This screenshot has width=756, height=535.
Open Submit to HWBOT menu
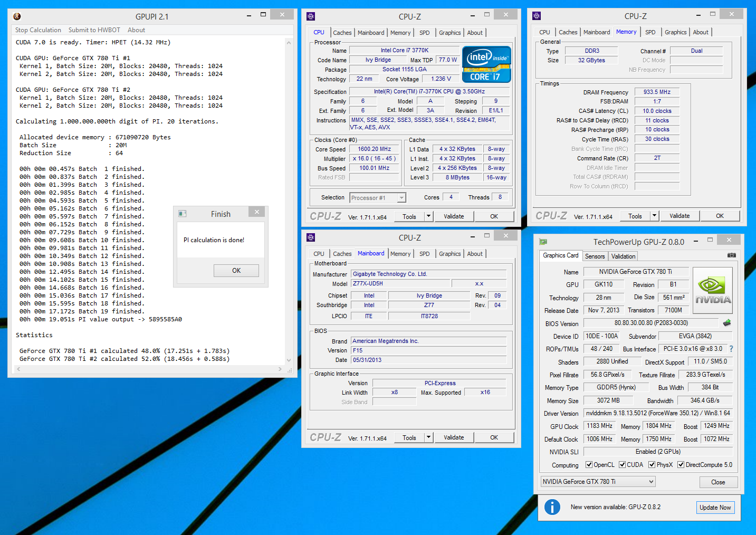coord(94,30)
